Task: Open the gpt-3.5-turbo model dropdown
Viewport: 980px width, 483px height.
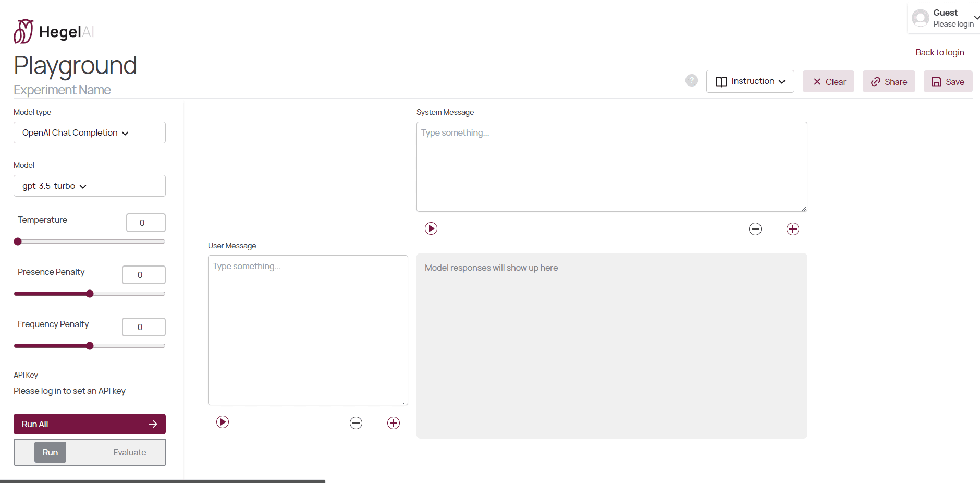Action: click(x=90, y=186)
